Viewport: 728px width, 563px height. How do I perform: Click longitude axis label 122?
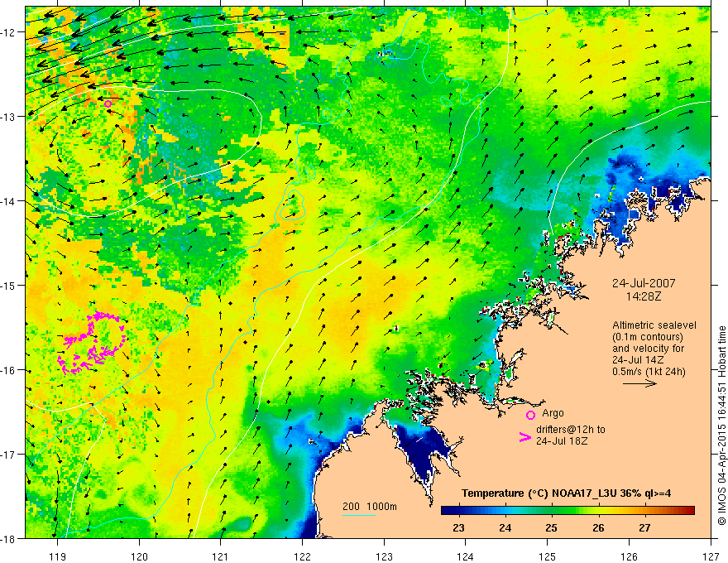point(302,556)
